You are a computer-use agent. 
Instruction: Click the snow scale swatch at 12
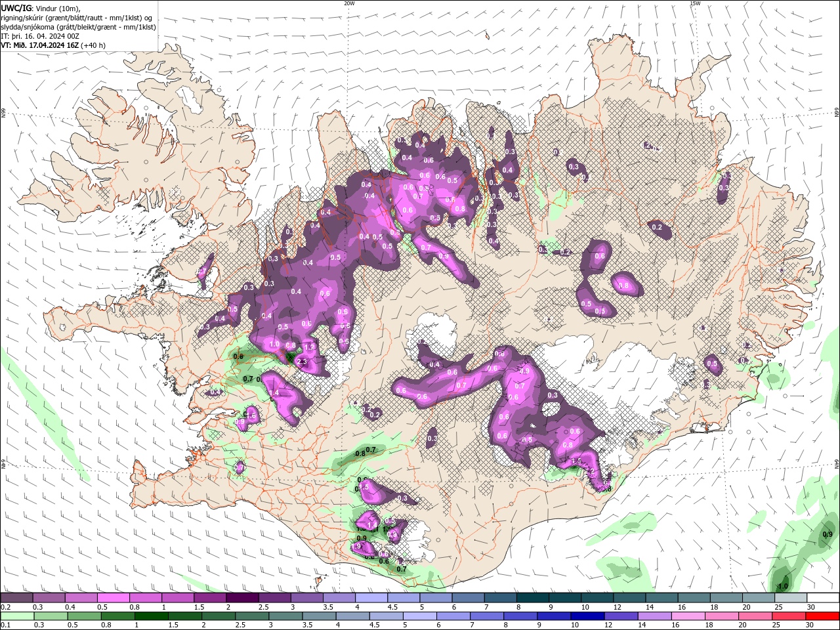[629, 598]
